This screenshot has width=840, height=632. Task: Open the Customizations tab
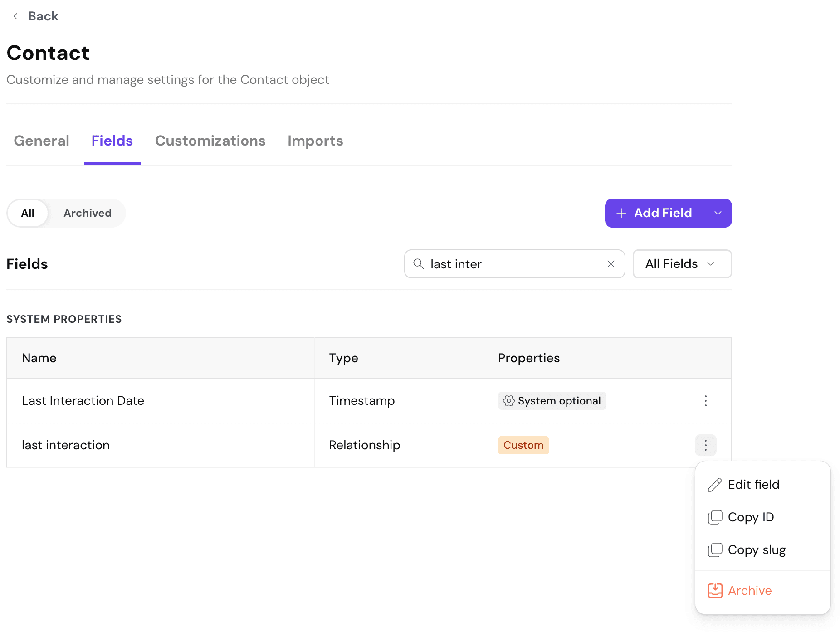[x=210, y=141]
